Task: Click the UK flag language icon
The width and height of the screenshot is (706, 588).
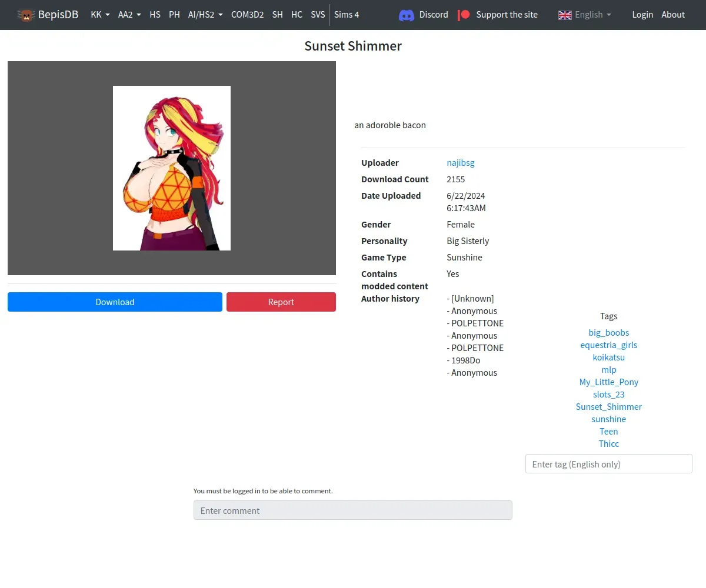Action: (x=565, y=15)
